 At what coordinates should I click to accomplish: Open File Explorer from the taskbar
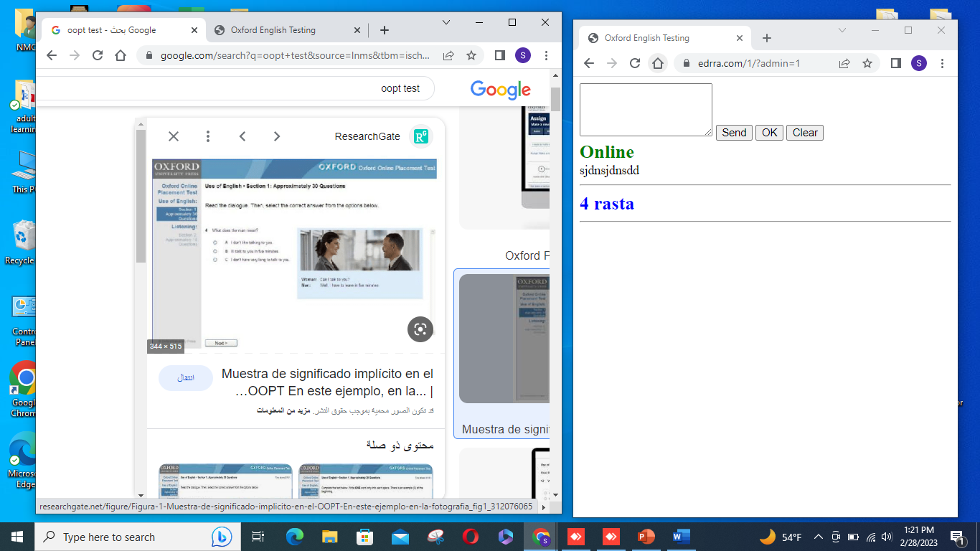[x=330, y=537]
